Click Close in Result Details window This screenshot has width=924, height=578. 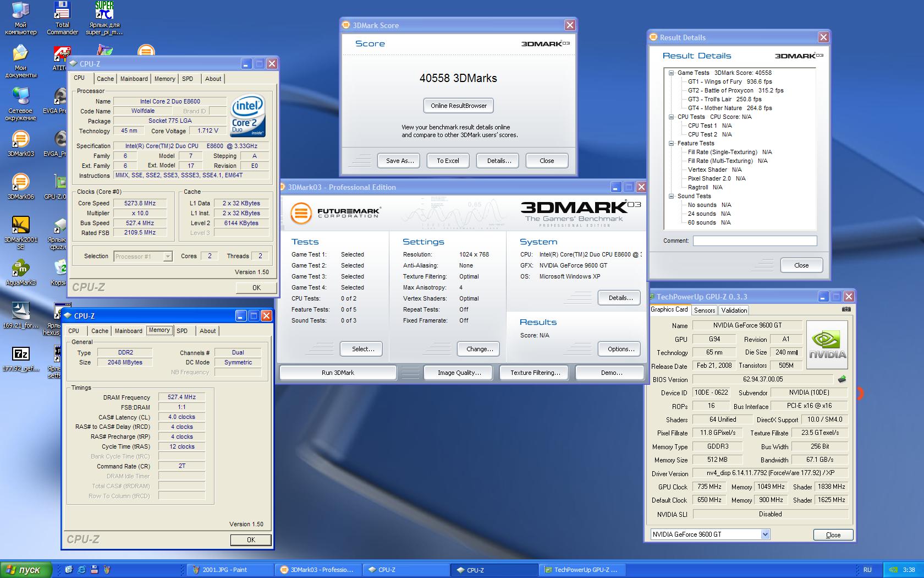pos(801,265)
